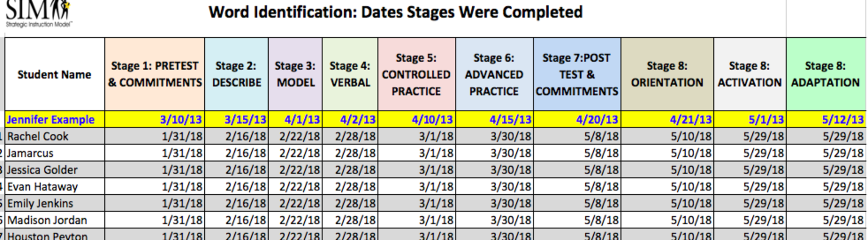Image resolution: width=868 pixels, height=240 pixels.
Task: Select the Stage 4: VERBAL header cell
Action: [x=350, y=74]
